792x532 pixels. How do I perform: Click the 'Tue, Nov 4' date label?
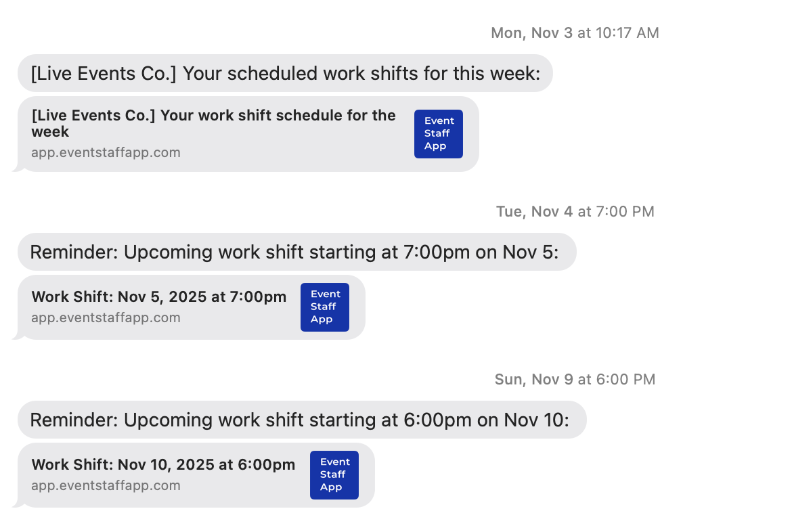click(534, 211)
